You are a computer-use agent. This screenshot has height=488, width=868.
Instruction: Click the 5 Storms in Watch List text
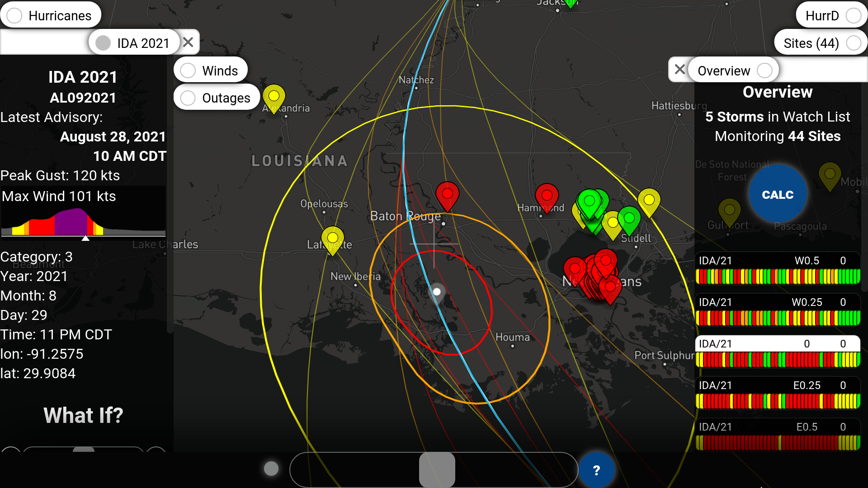pyautogui.click(x=778, y=117)
